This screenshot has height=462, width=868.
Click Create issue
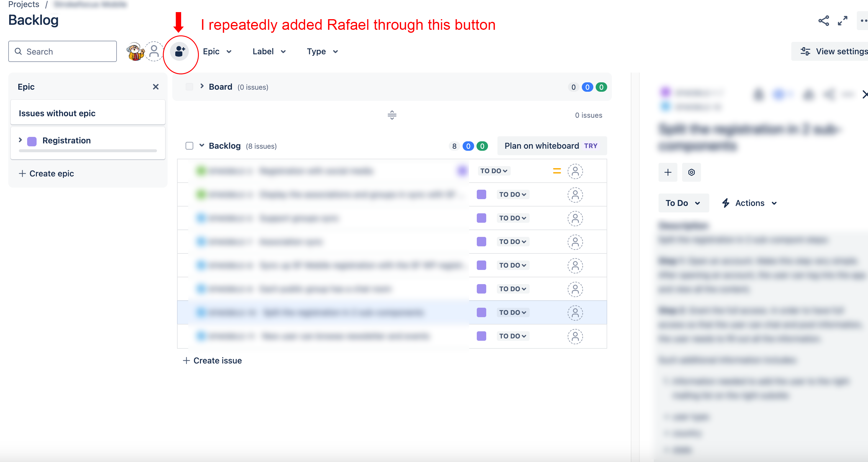(212, 361)
